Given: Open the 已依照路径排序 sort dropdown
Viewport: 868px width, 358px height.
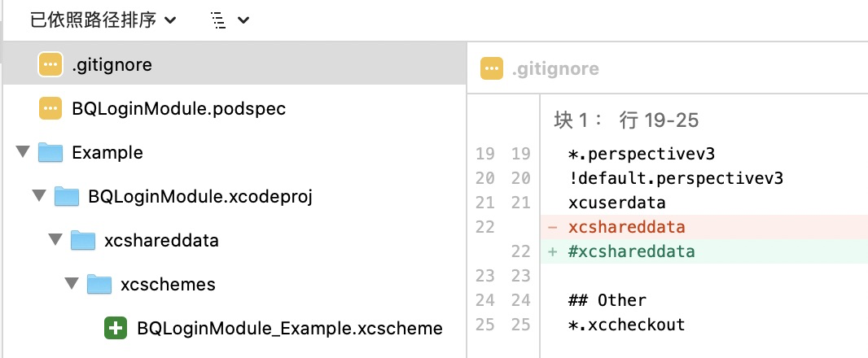Looking at the screenshot, I should (103, 20).
